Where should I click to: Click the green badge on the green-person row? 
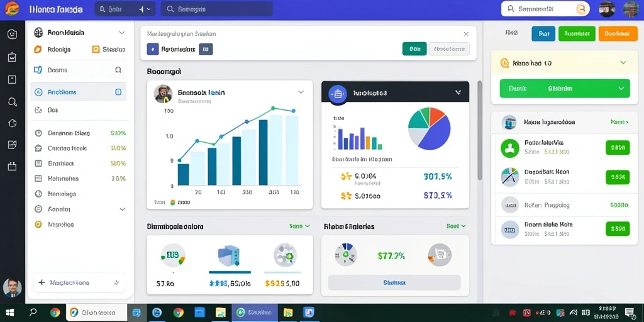click(618, 147)
